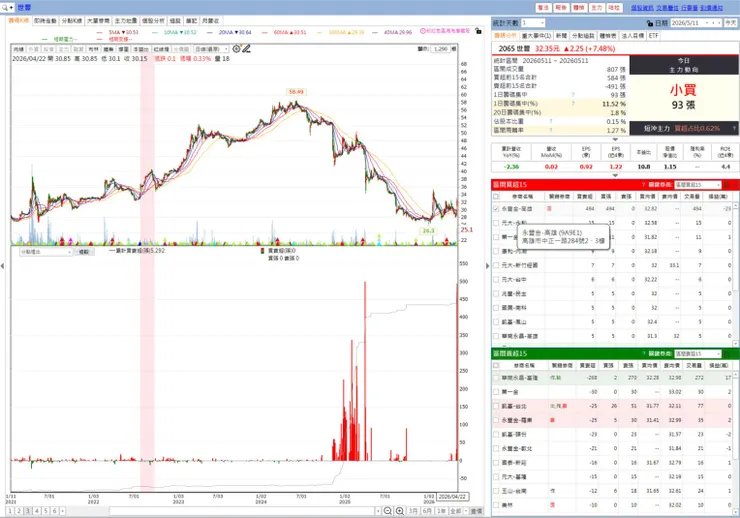This screenshot has height=518, width=740.
Task: Uncheck 永豐金-高雄 broker checkbox
Action: (496, 209)
